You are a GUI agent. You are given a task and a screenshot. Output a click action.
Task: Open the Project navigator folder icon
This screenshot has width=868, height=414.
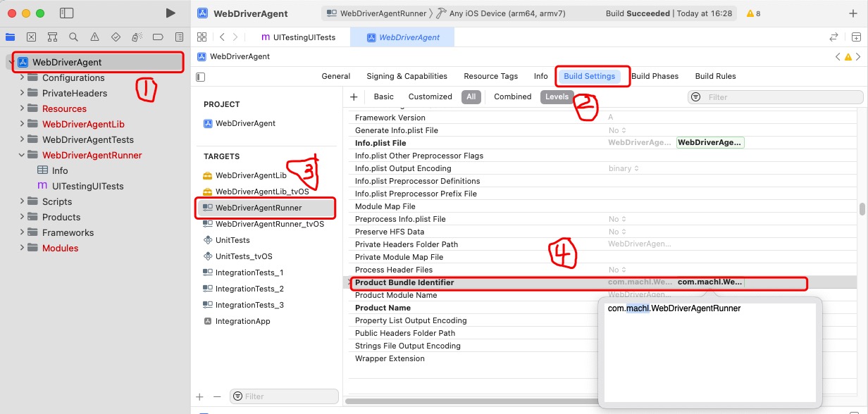[x=10, y=37]
